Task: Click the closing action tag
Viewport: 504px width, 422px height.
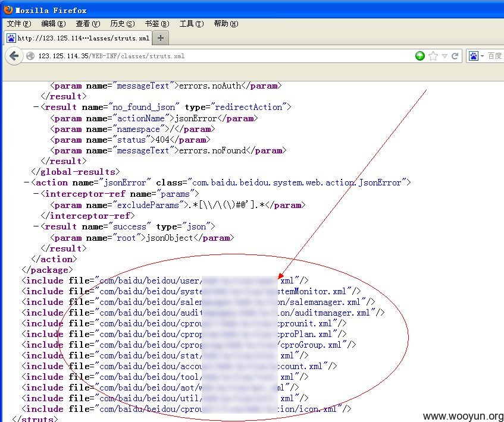Action: tap(54, 259)
